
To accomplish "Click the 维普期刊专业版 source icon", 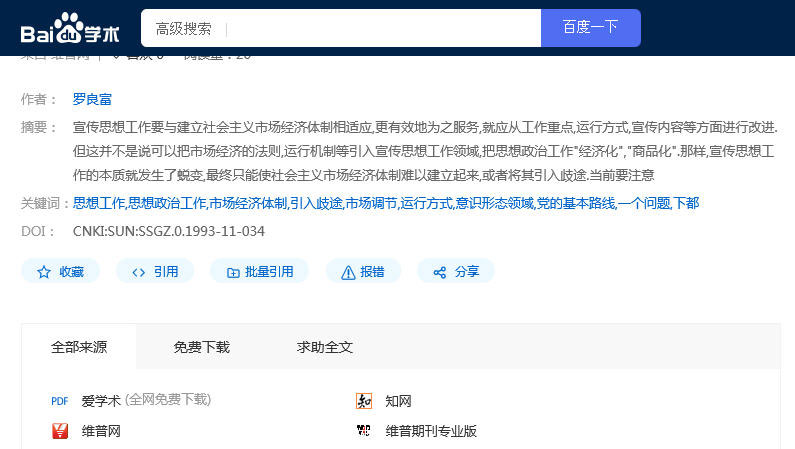I will coord(364,431).
